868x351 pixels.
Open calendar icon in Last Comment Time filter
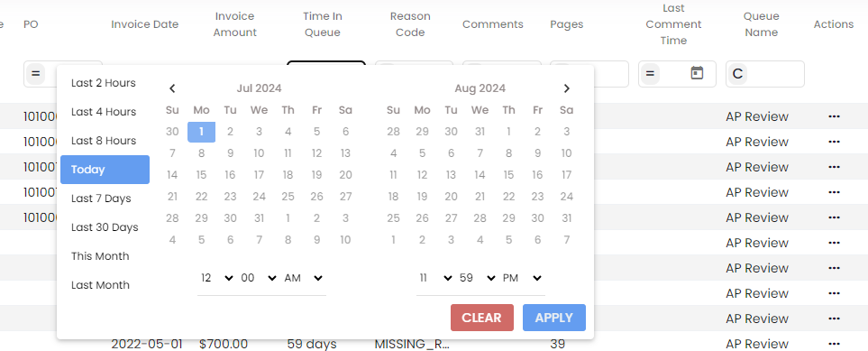697,73
